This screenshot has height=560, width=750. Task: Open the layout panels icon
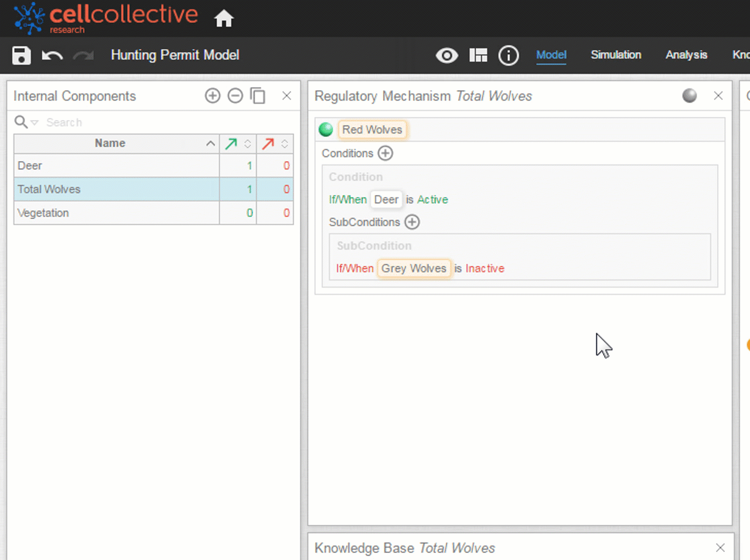pyautogui.click(x=478, y=55)
